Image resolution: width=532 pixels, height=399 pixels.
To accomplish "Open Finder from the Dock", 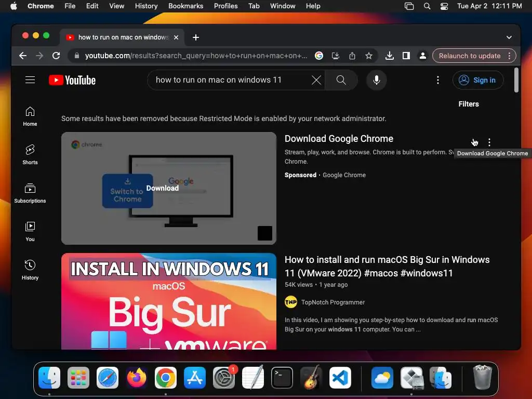I will [49, 378].
